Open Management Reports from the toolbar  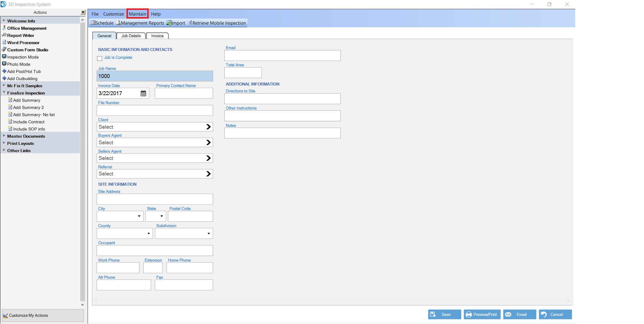(140, 23)
